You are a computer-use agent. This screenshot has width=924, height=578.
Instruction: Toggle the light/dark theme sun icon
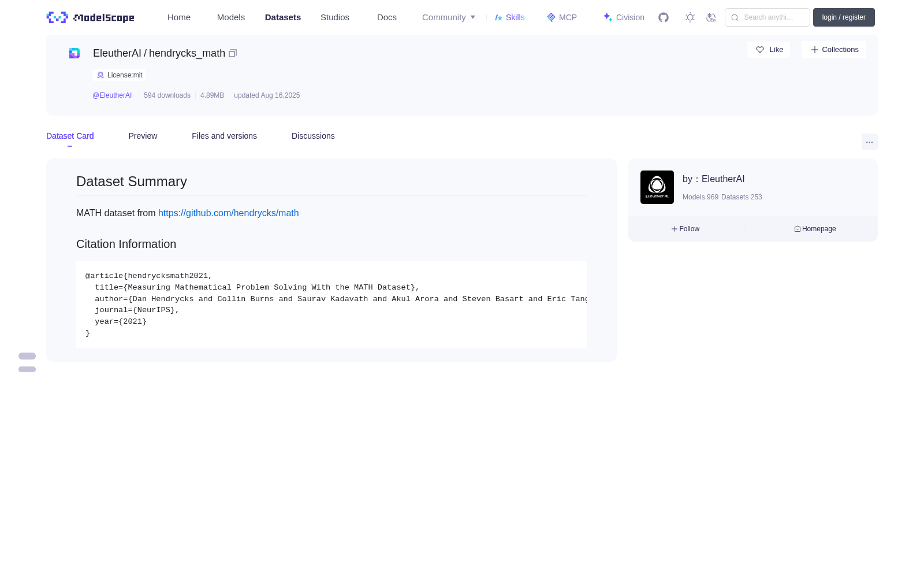click(690, 17)
